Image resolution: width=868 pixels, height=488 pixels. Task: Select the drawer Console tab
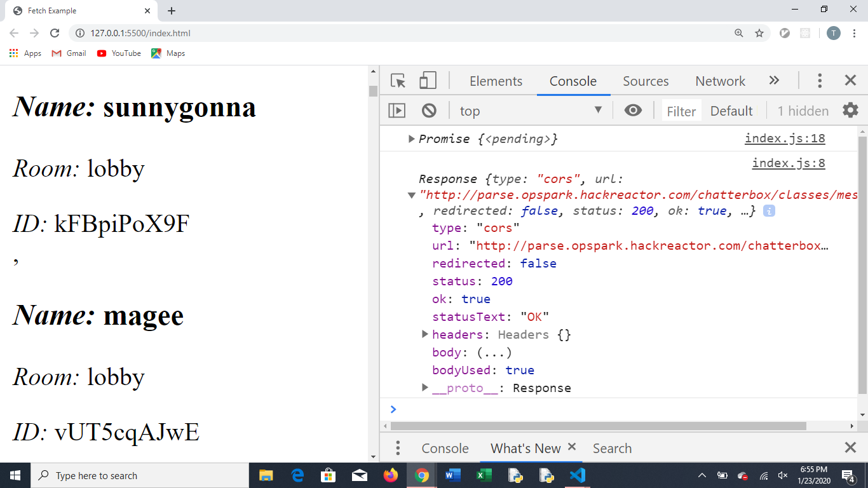click(445, 448)
